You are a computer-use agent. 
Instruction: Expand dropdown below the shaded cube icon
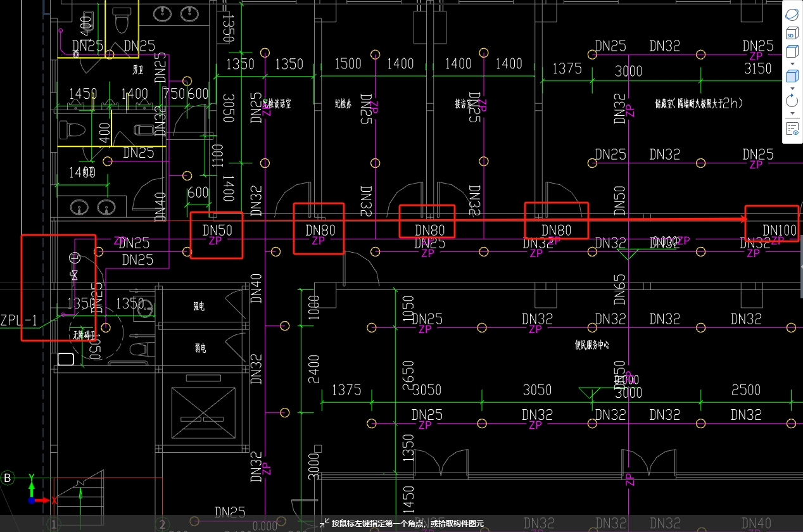click(x=792, y=89)
